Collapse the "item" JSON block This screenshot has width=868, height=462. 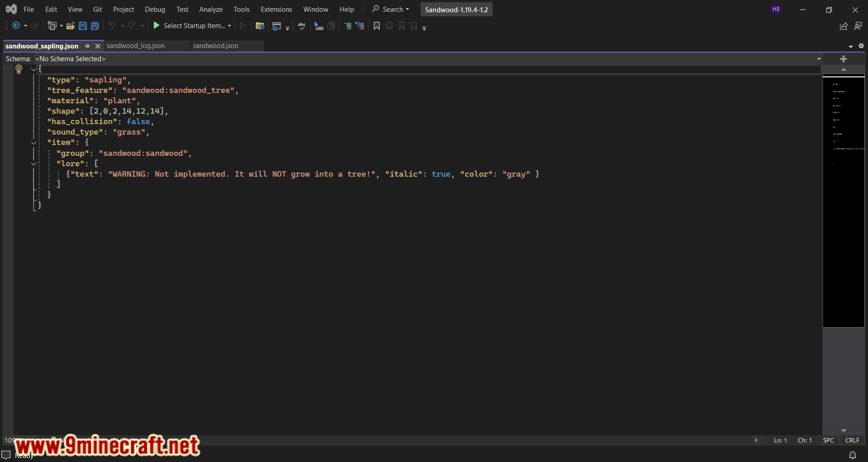[34, 143]
